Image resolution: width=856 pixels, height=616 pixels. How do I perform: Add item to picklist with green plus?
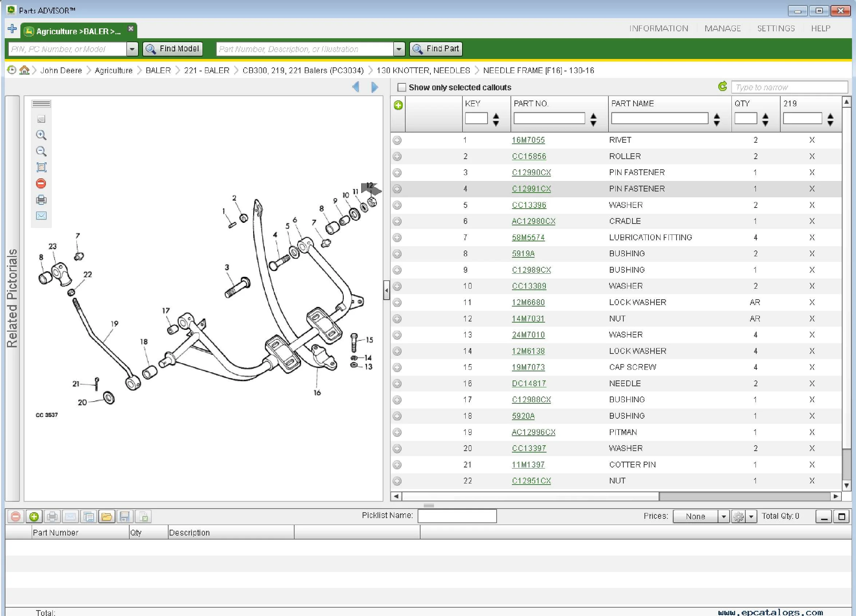33,516
